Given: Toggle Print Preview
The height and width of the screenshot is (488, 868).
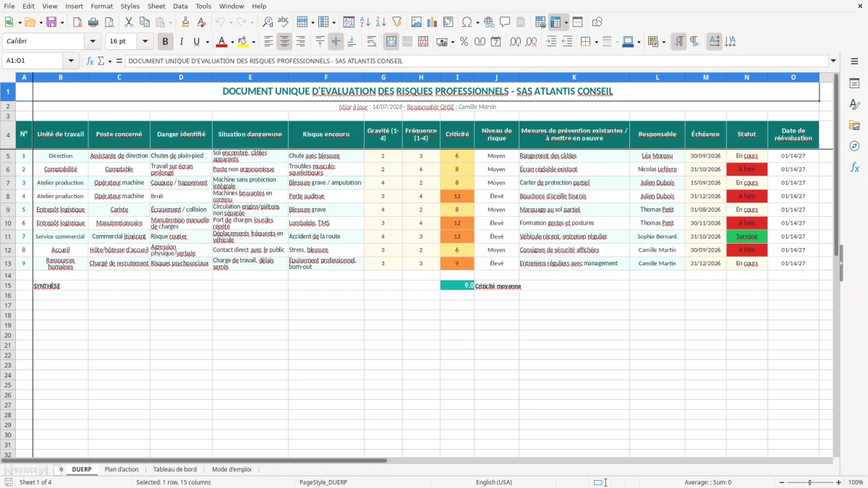Looking at the screenshot, I should click(x=109, y=22).
